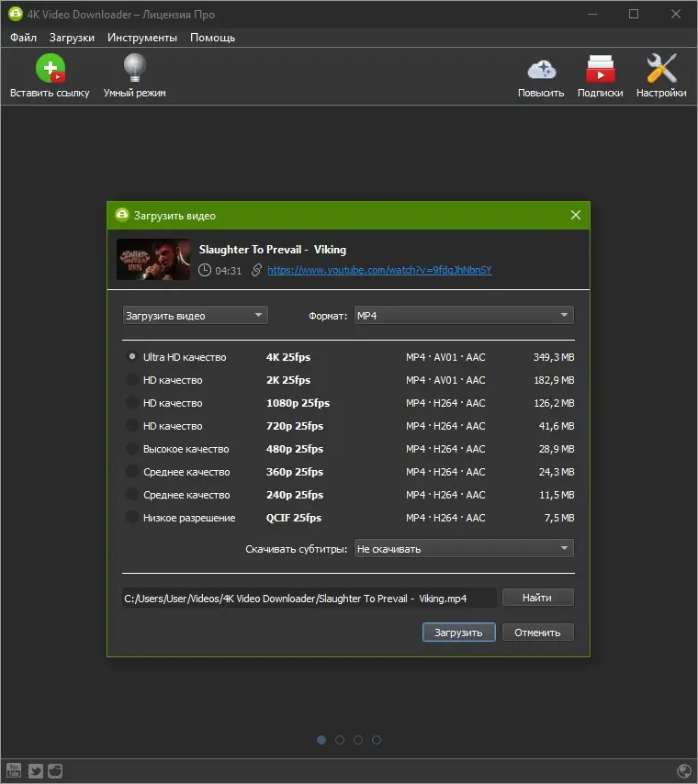Click the 7,5 MB size value
Screen dimensions: 698x784
pyautogui.click(x=559, y=518)
